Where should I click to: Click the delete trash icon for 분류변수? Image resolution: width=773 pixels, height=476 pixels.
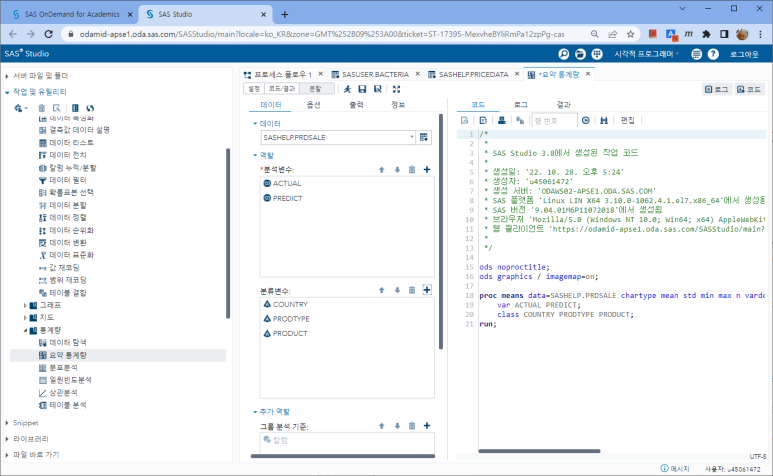point(412,290)
